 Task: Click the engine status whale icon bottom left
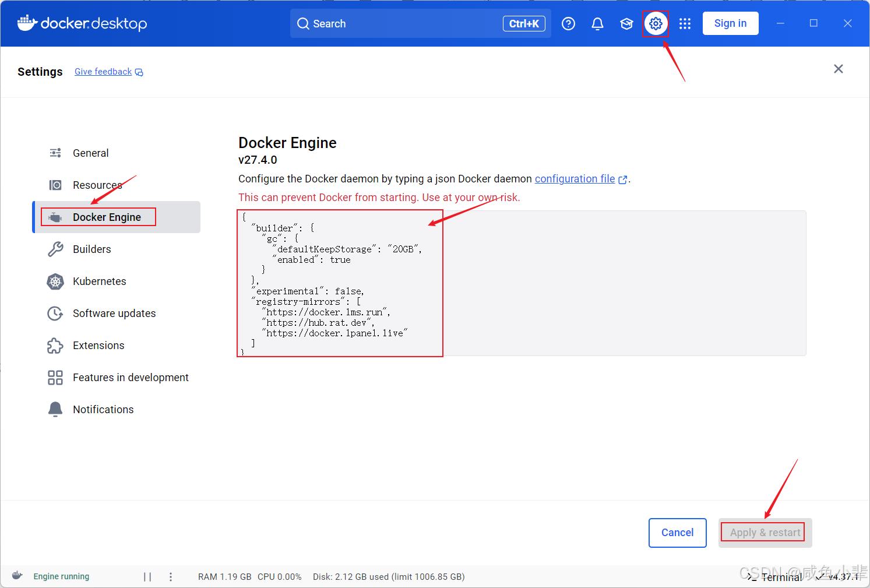tap(17, 576)
